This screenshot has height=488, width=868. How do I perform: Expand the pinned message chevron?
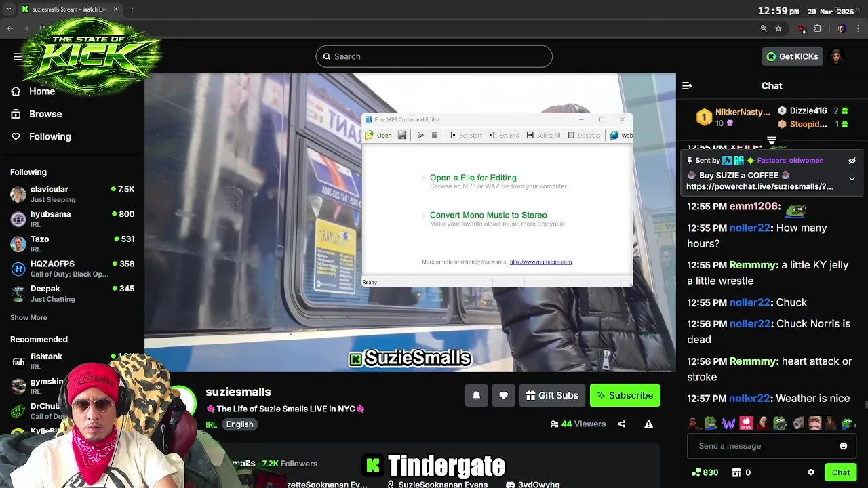pyautogui.click(x=852, y=179)
